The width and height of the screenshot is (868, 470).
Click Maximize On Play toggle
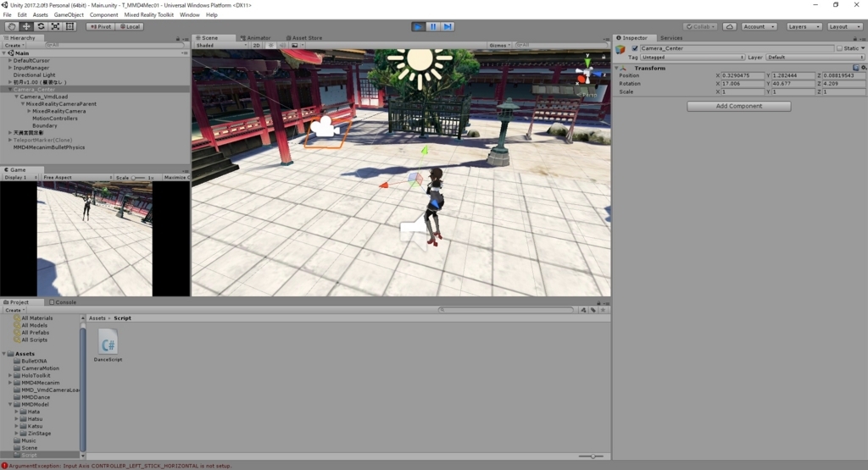[175, 178]
